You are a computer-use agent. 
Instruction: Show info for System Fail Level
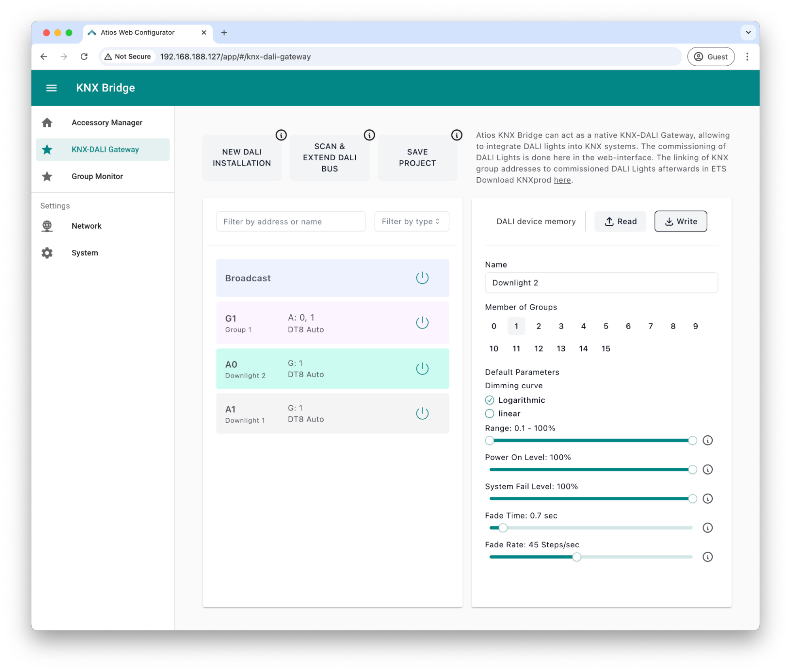tap(708, 499)
